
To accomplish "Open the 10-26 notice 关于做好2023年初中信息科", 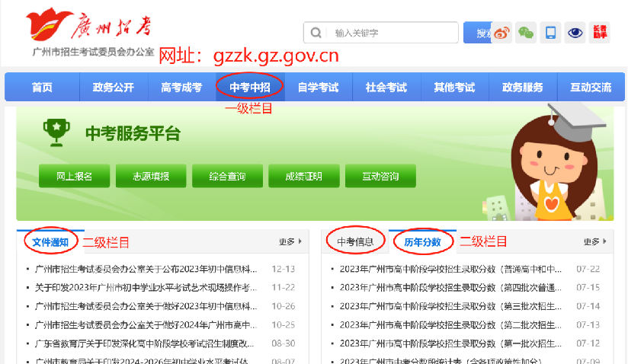I will click(x=146, y=306).
